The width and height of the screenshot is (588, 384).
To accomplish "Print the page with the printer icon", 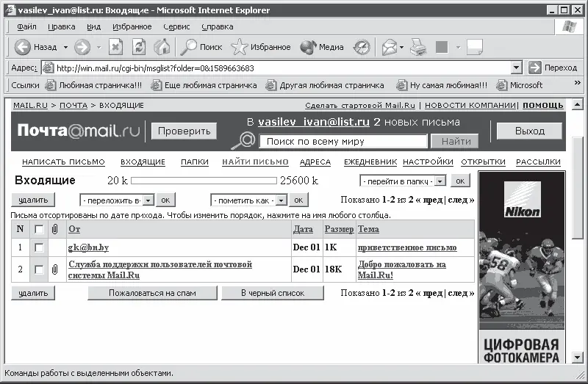I will tap(418, 47).
